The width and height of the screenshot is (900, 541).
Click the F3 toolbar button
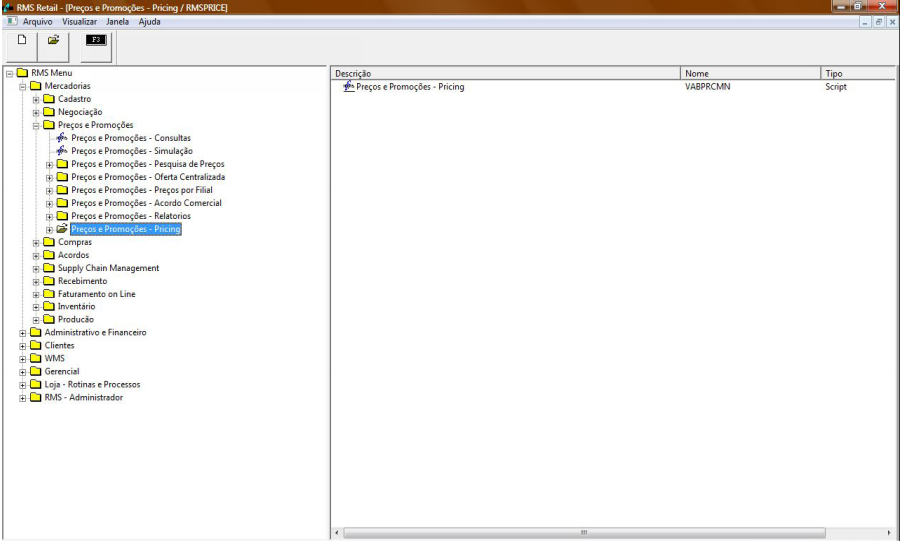[x=96, y=40]
